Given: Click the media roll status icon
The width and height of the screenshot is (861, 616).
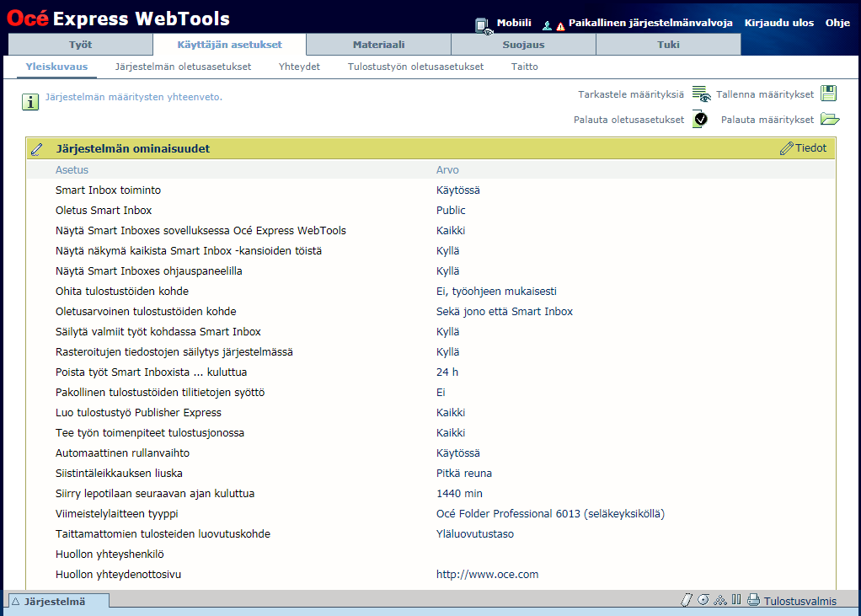Looking at the screenshot, I should pyautogui.click(x=703, y=599).
